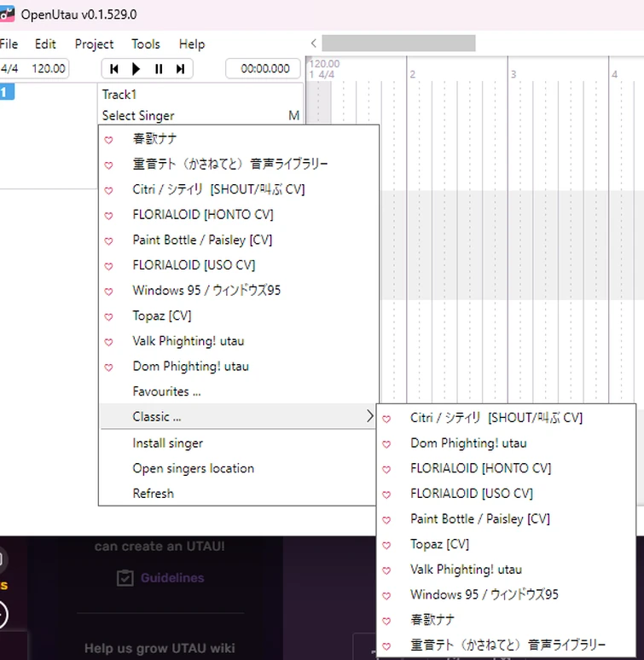Toggle heart beside Dom Phighting! in main menu
The height and width of the screenshot is (660, 644).
[x=108, y=367]
